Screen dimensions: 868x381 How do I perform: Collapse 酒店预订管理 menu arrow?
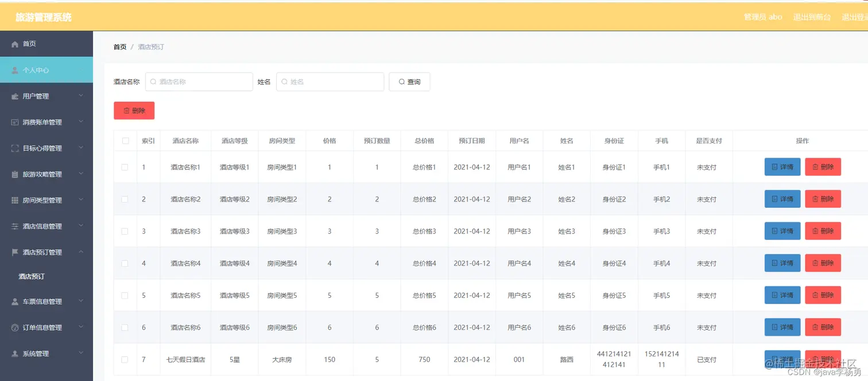[x=81, y=252]
